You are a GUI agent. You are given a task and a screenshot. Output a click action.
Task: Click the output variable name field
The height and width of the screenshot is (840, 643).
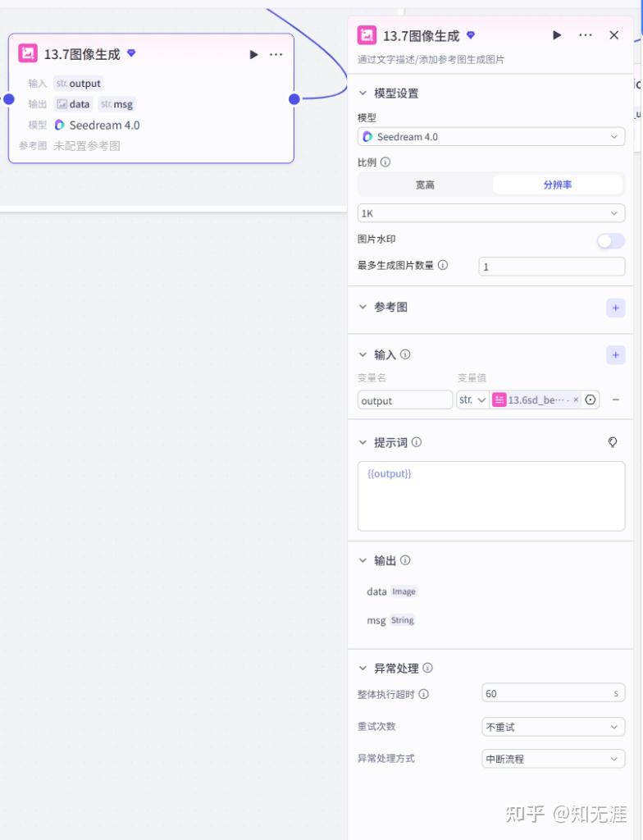pos(404,400)
